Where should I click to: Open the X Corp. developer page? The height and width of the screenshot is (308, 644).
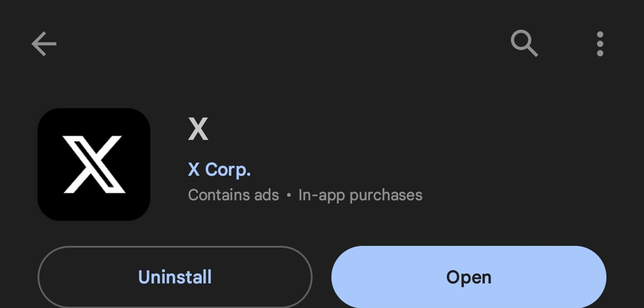pos(219,169)
